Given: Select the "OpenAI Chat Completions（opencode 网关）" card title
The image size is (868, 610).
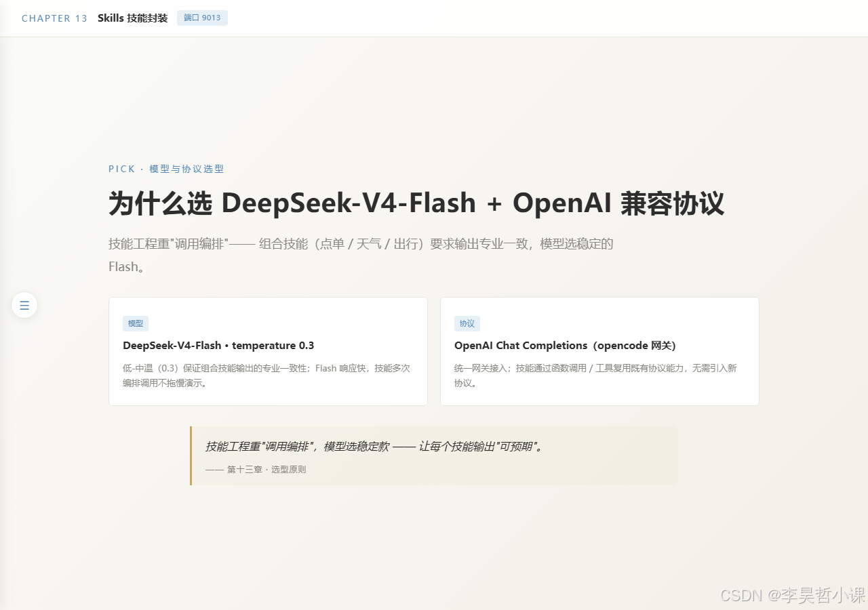Looking at the screenshot, I should 565,346.
